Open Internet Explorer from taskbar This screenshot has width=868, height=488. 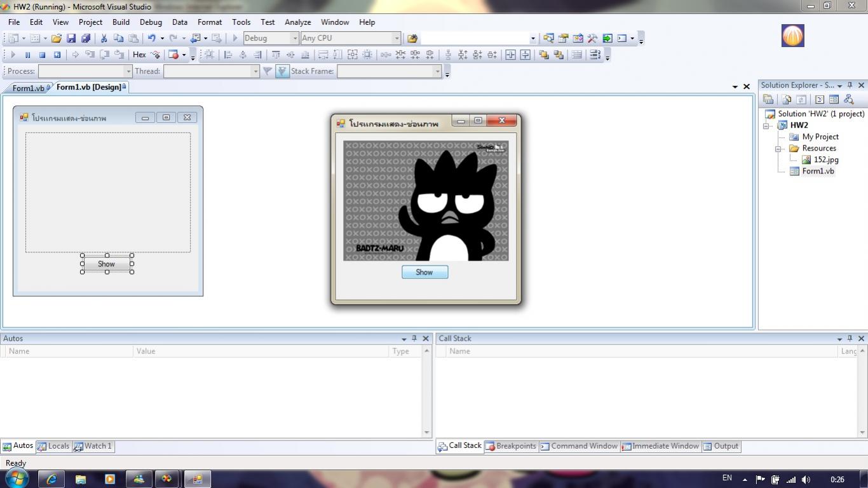tap(51, 479)
